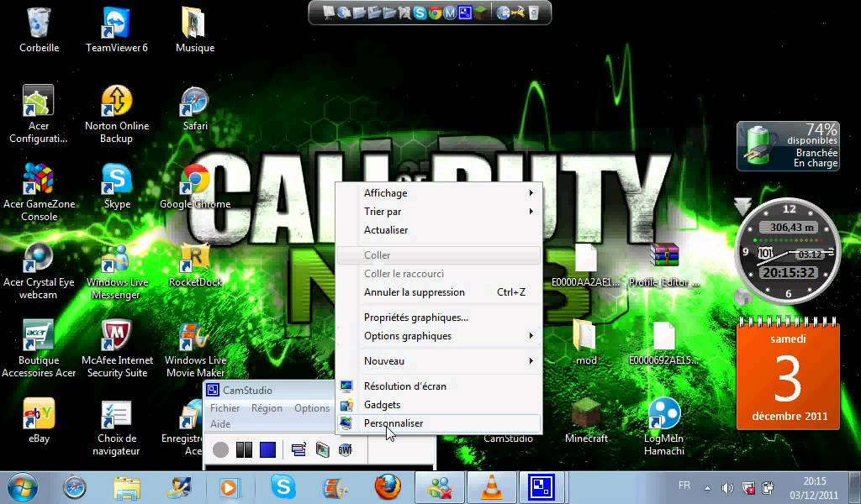Click the CamStudio icon in the top dock
This screenshot has width=861, height=504.
tap(464, 13)
